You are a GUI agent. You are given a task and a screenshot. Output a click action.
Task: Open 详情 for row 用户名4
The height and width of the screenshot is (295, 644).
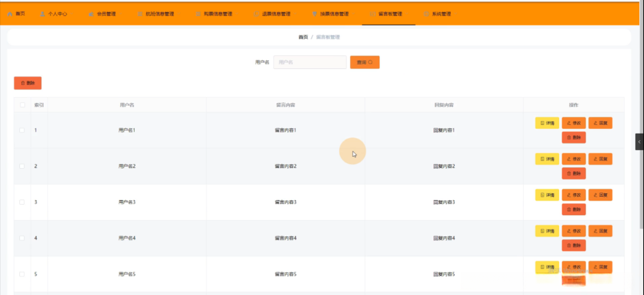tap(547, 231)
